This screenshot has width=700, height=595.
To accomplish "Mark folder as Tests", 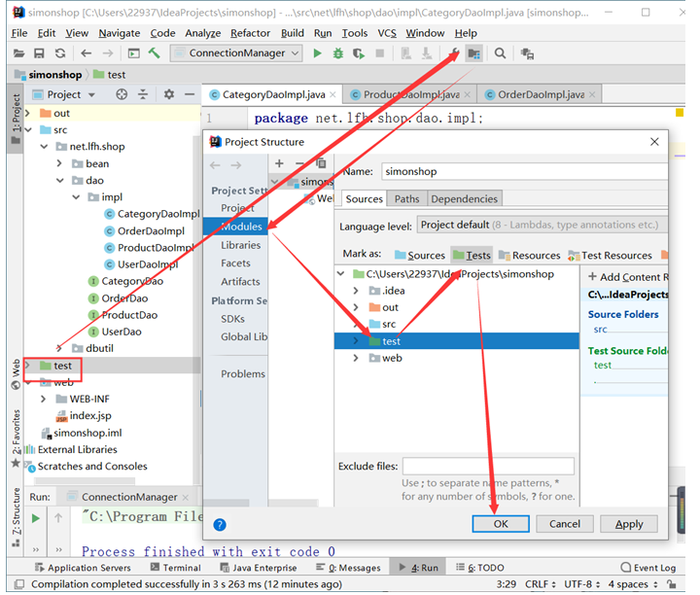I will [x=472, y=256].
